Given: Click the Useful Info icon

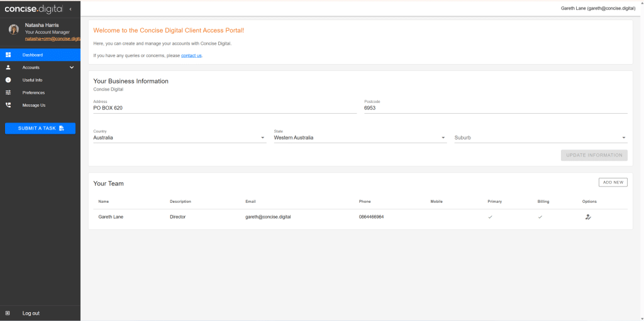Looking at the screenshot, I should [8, 80].
